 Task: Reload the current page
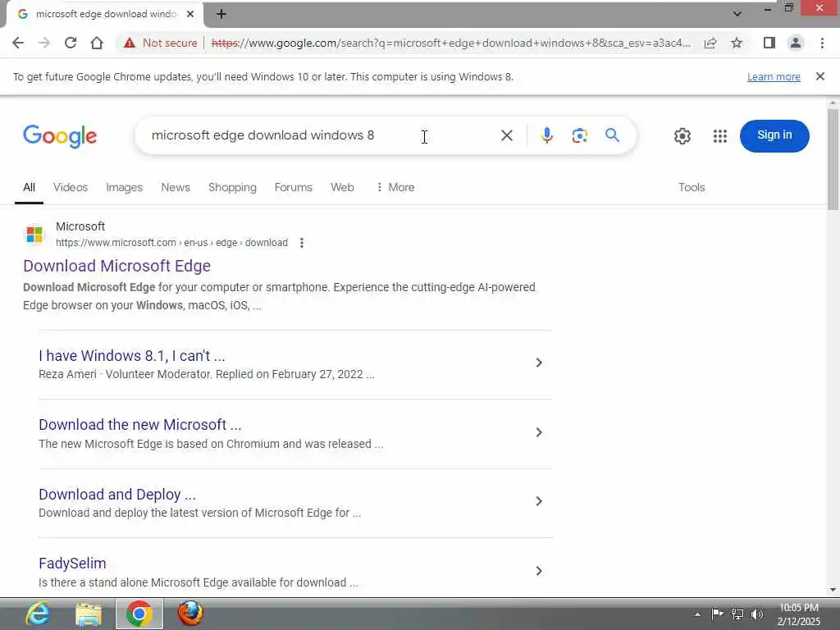(x=71, y=43)
